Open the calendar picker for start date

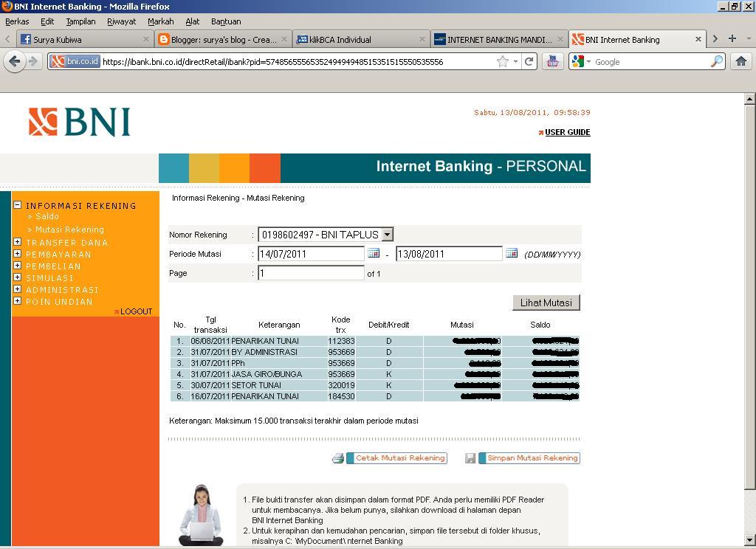pos(374,253)
